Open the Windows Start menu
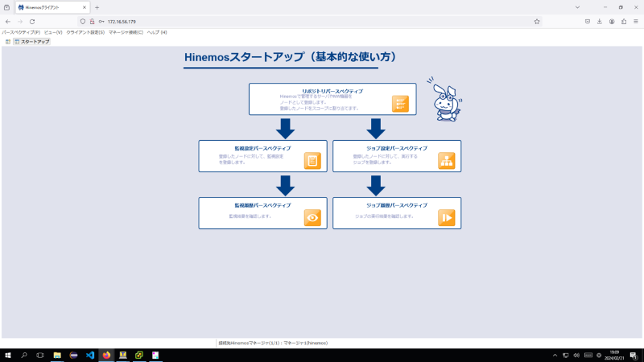Viewport: 644px width, 362px height. tap(8, 355)
